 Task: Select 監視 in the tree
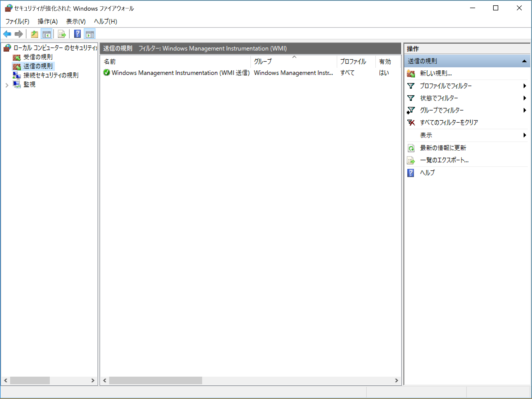[29, 84]
